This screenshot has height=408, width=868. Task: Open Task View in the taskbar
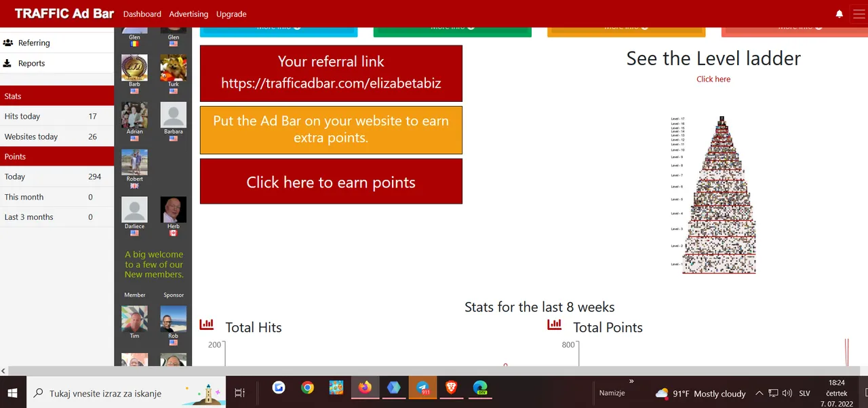click(239, 392)
